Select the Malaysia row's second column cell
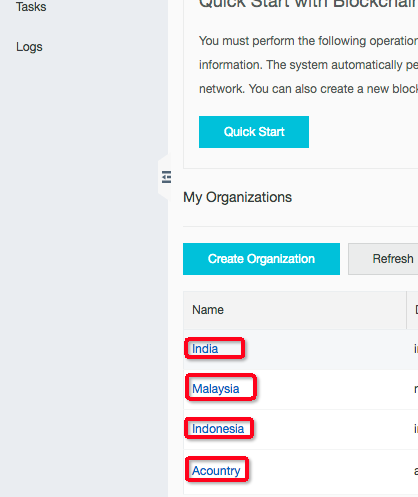The width and height of the screenshot is (418, 497). (x=416, y=389)
